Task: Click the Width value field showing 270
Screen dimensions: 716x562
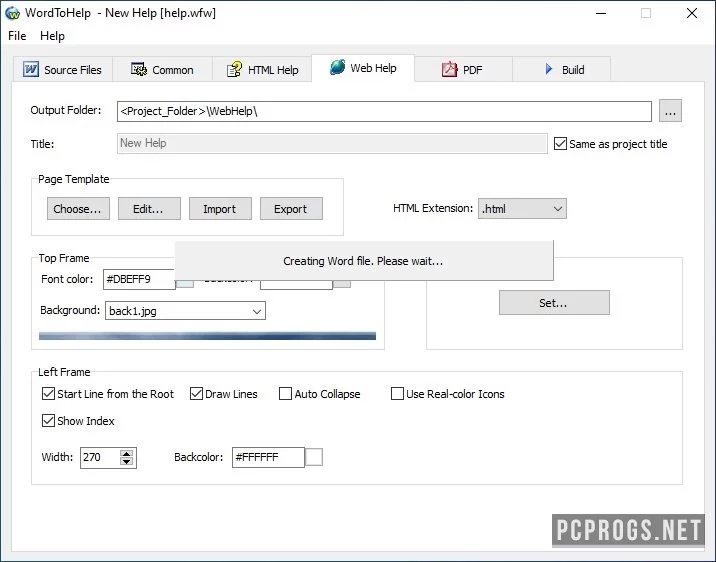Action: click(x=100, y=457)
